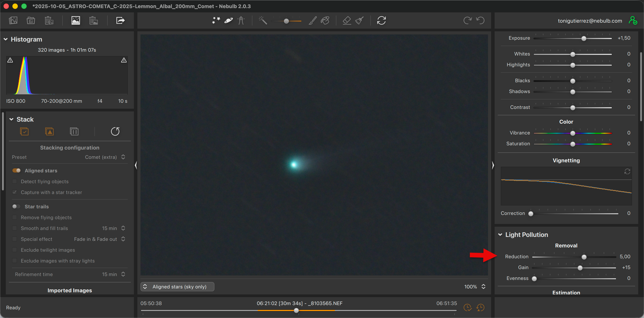
Task: Click the export/share arrow icon
Action: pyautogui.click(x=120, y=21)
